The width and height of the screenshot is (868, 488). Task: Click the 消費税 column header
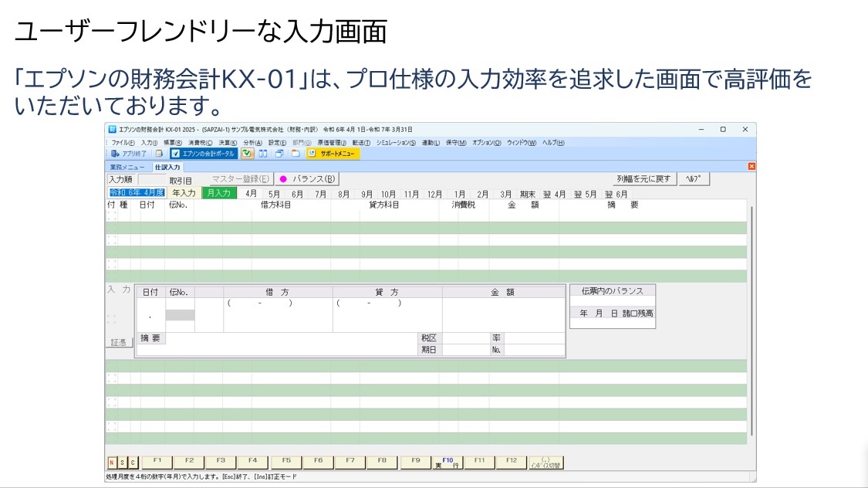coord(464,205)
